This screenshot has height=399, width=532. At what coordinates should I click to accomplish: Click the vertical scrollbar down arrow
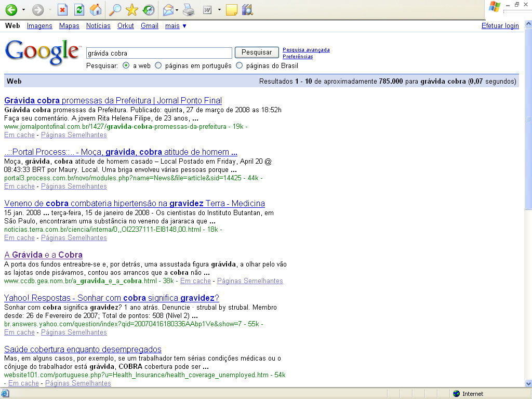click(x=528, y=383)
